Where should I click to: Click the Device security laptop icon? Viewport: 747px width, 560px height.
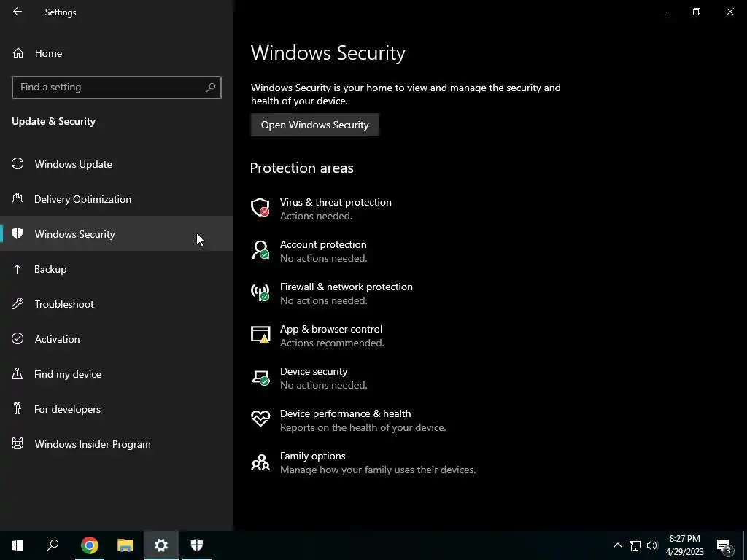pos(260,377)
